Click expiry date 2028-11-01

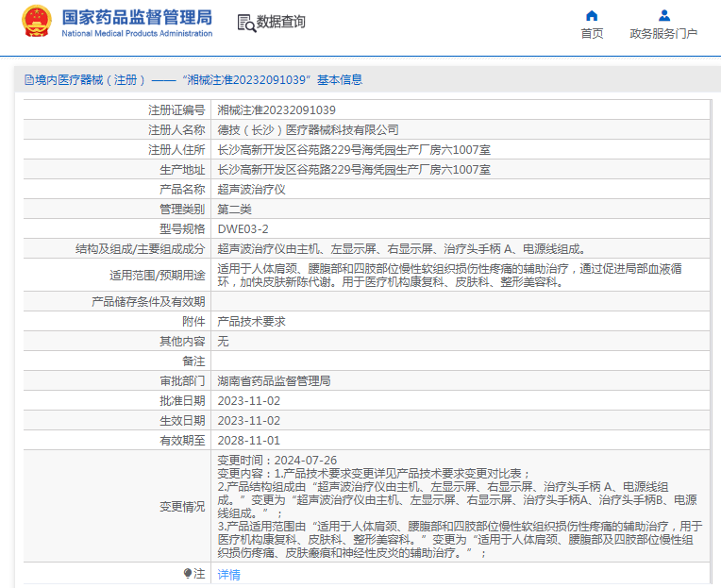point(249,441)
